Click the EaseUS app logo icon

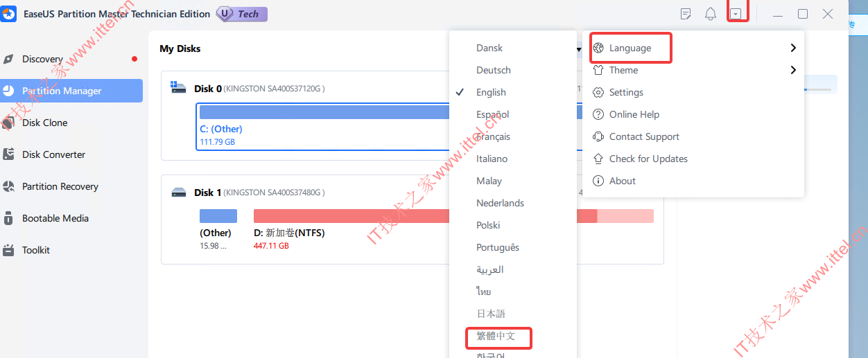click(9, 14)
